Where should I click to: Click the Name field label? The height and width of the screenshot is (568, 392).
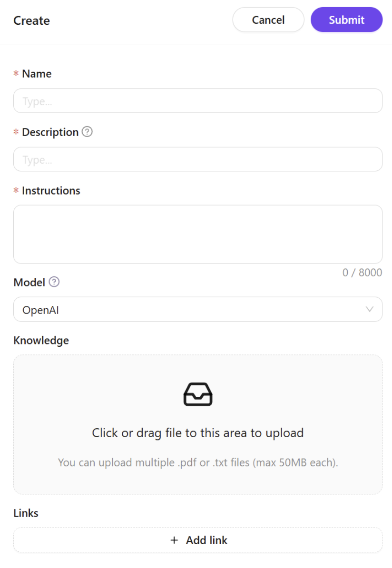click(37, 74)
